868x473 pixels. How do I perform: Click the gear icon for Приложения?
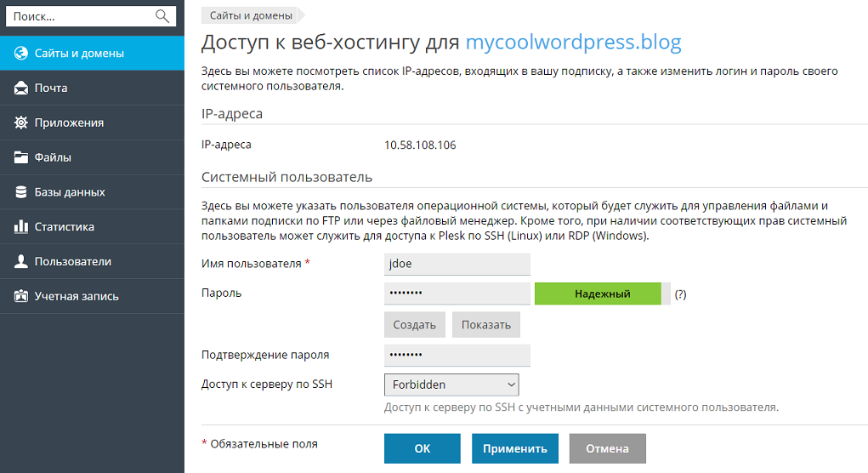tap(21, 123)
